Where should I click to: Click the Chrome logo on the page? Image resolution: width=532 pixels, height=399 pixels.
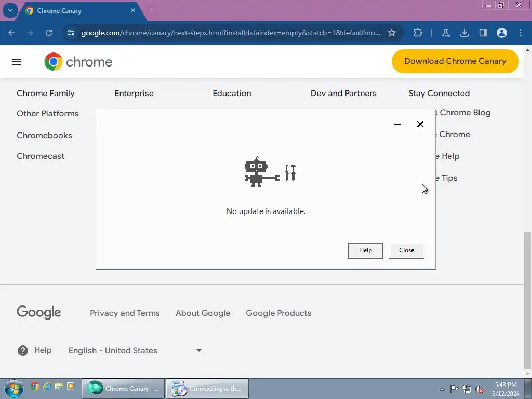78,62
